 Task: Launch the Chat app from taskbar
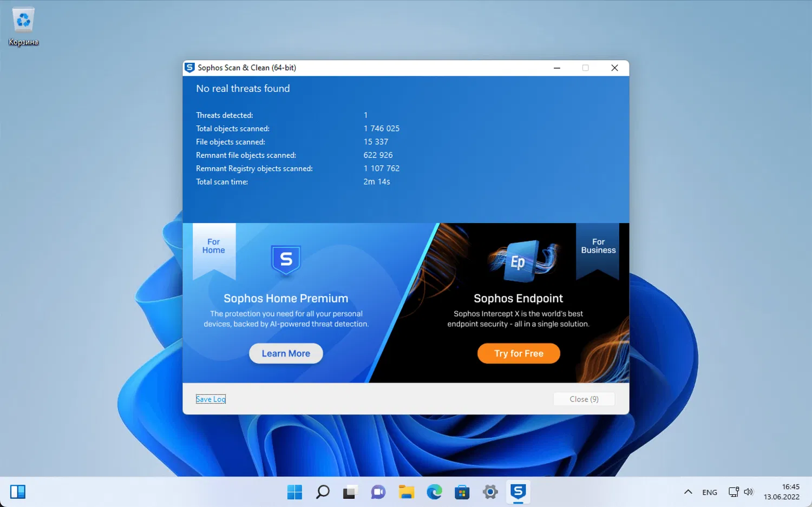[x=378, y=492]
